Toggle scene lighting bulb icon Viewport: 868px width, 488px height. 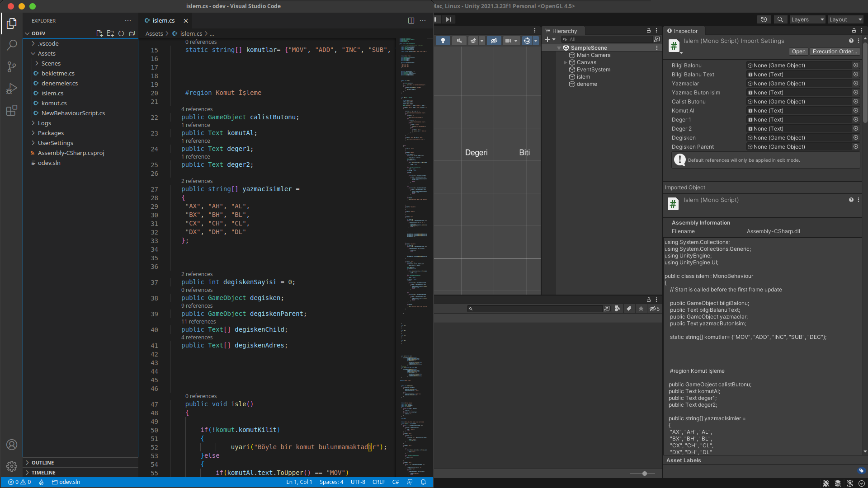tap(443, 41)
